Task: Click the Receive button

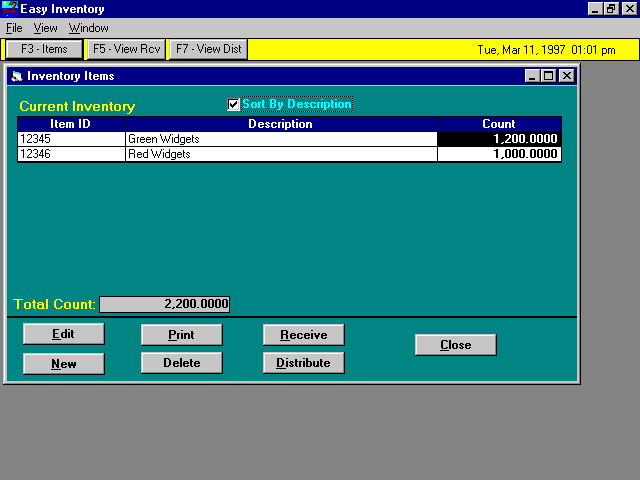Action: tap(303, 335)
